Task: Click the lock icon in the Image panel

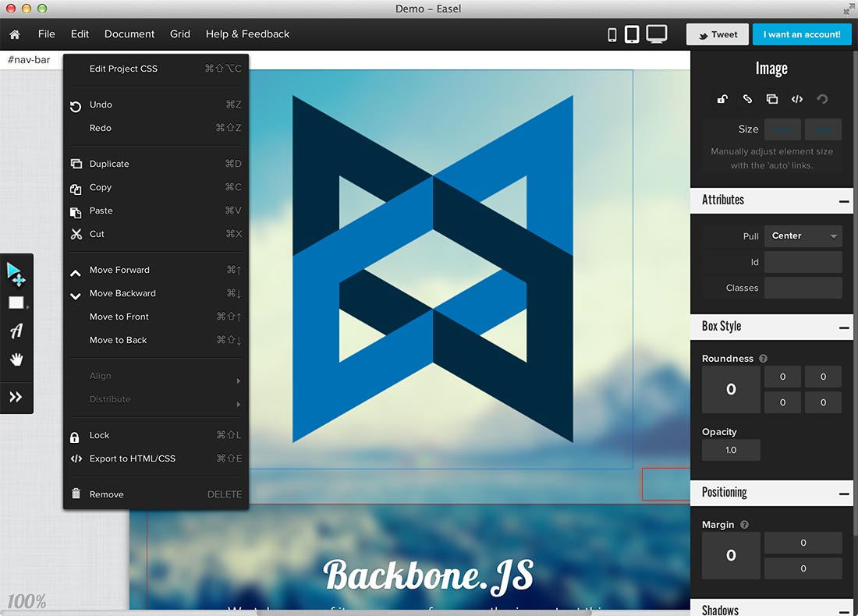Action: 722,99
